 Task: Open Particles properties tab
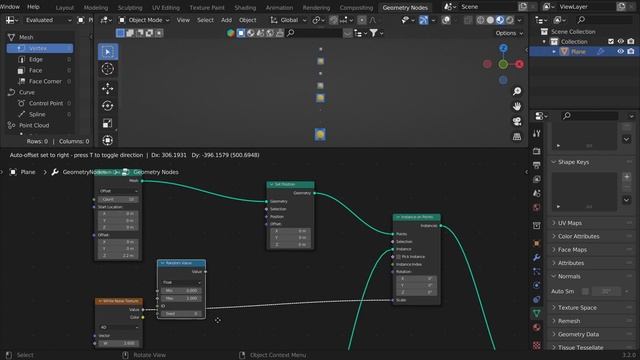[x=537, y=271]
